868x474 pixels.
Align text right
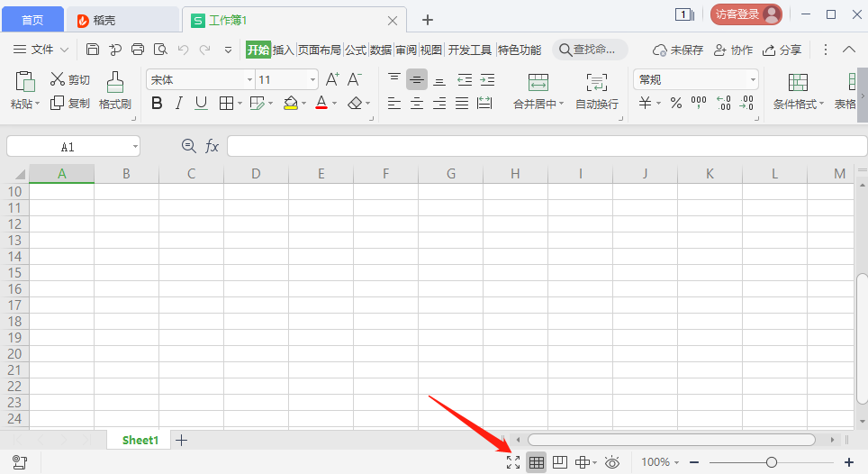point(439,103)
